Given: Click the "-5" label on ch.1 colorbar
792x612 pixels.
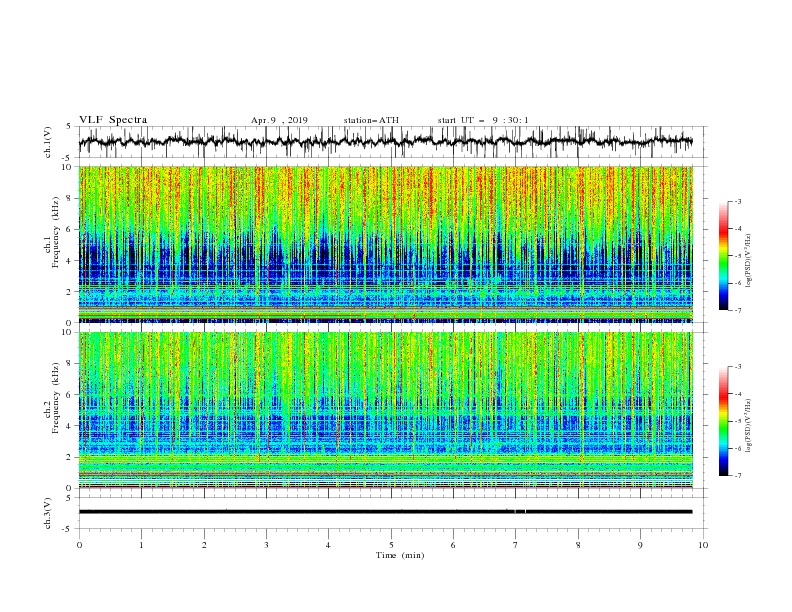Looking at the screenshot, I should point(737,256).
